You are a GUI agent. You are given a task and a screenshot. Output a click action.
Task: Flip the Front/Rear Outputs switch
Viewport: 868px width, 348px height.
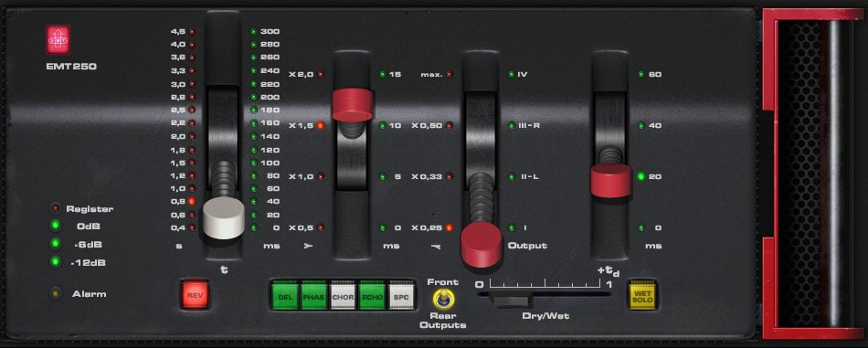(441, 300)
